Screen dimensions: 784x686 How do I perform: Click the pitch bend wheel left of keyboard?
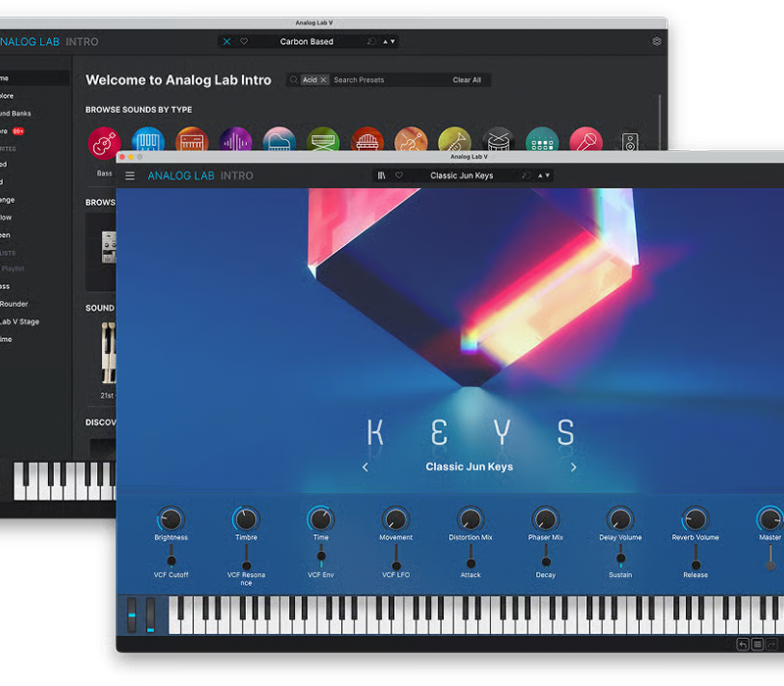click(x=132, y=615)
